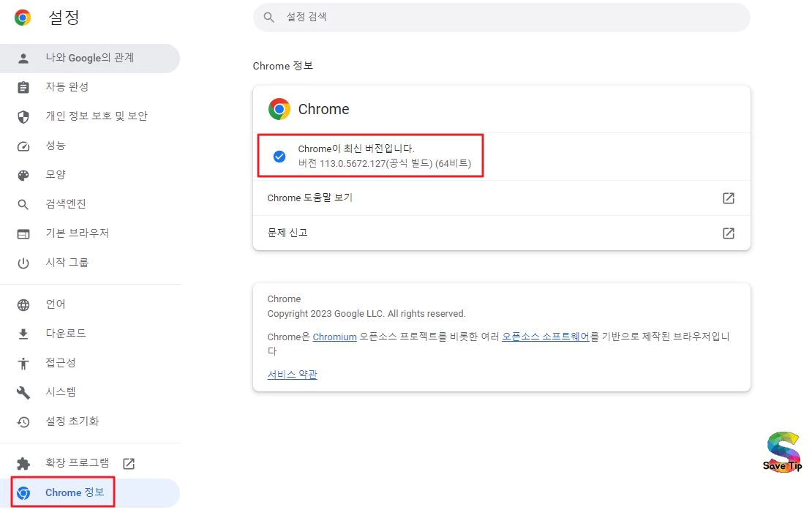The width and height of the screenshot is (812, 510).
Task: Click the external link icon next to 확장 프로그램
Action: tap(129, 463)
